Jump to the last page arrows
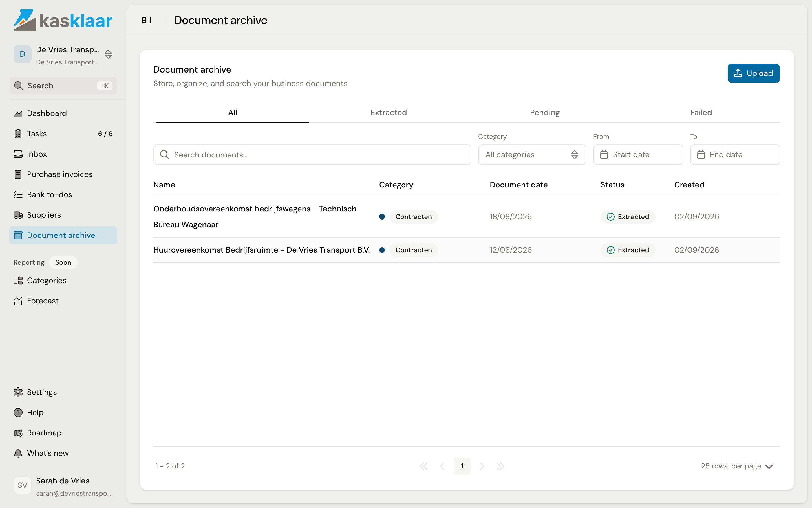The height and width of the screenshot is (508, 812). pyautogui.click(x=500, y=466)
